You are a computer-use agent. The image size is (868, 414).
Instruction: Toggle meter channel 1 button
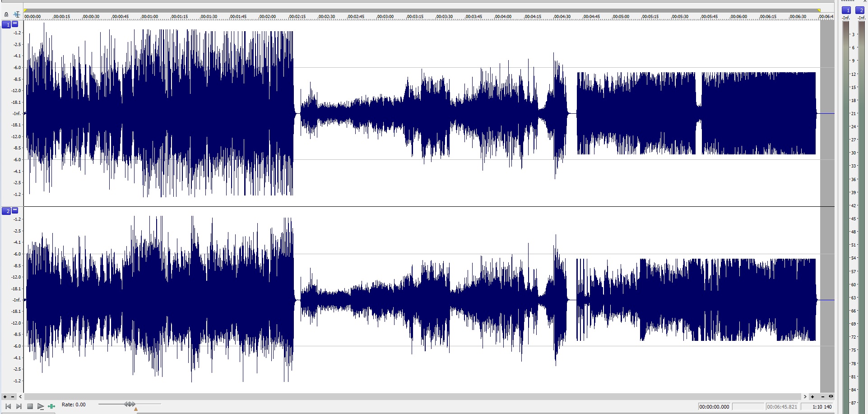tap(846, 10)
